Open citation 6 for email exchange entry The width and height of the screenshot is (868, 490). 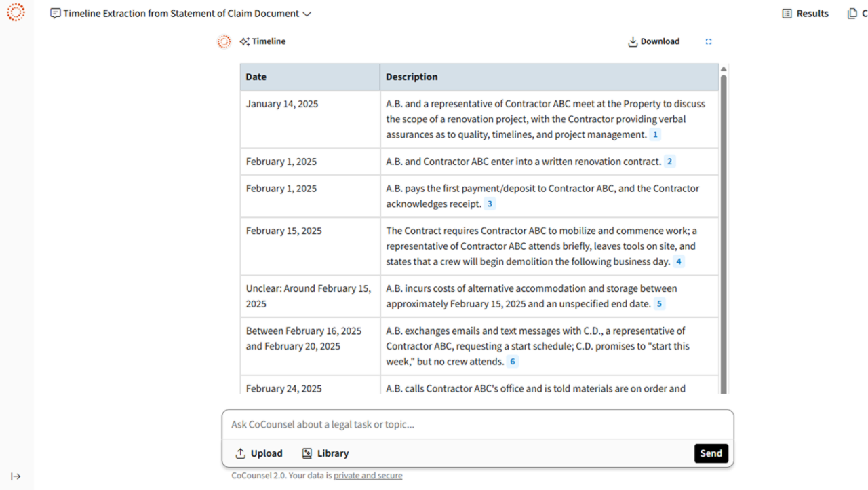click(513, 362)
